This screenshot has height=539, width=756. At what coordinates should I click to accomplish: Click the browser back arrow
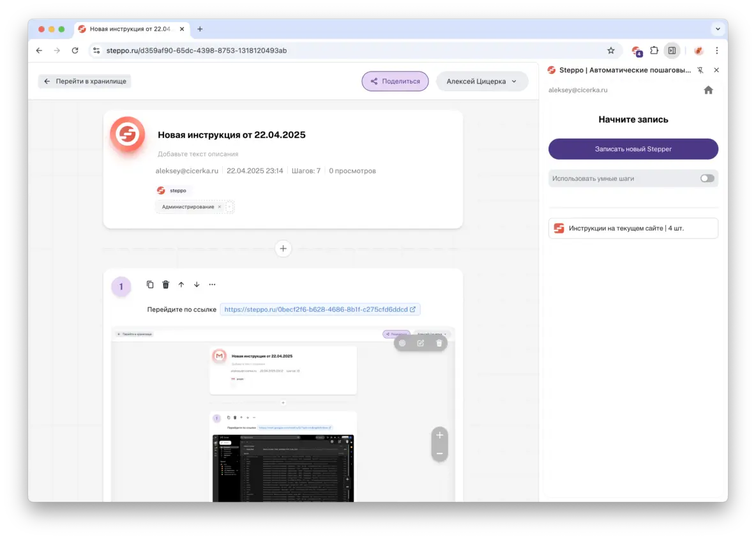coord(39,50)
